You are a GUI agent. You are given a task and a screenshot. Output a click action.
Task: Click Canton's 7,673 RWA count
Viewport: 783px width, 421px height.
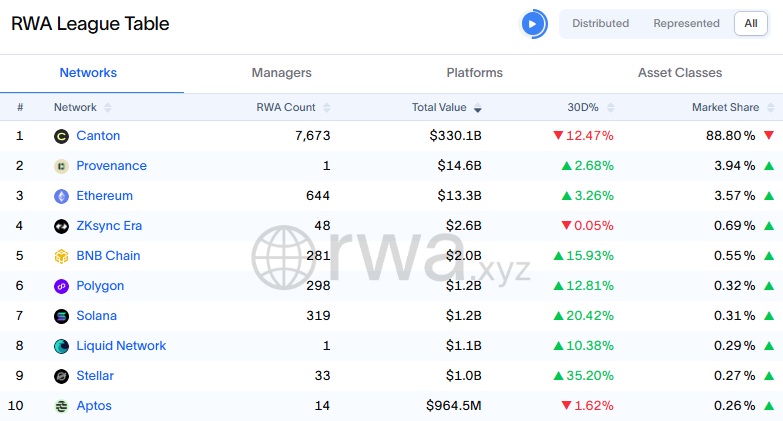point(313,136)
